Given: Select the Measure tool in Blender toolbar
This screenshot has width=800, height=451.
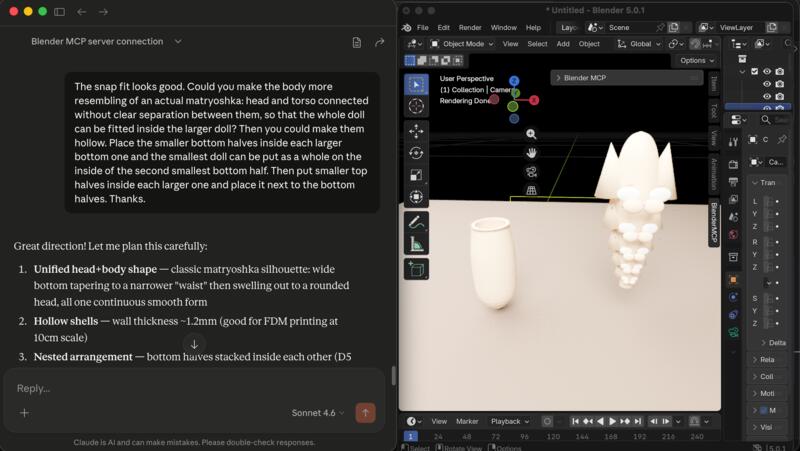Looking at the screenshot, I should pyautogui.click(x=416, y=244).
